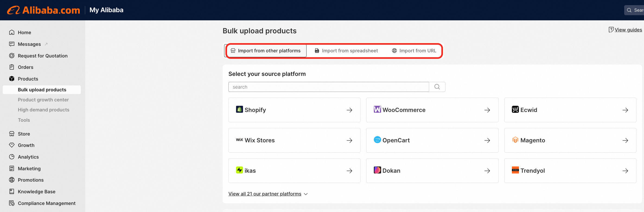Click the Home house icon in sidebar

pos(12,32)
